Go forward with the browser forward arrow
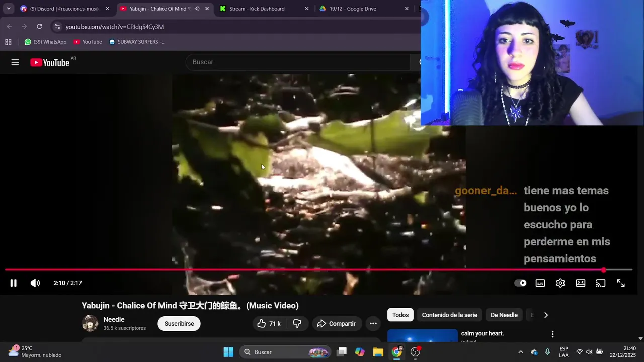This screenshot has width=644, height=362. click(24, 27)
